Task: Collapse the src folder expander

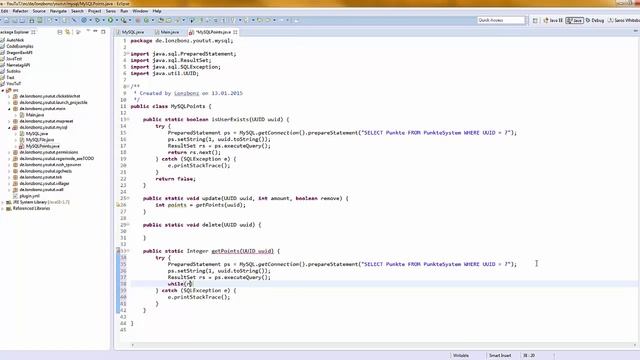Action: tap(3, 90)
